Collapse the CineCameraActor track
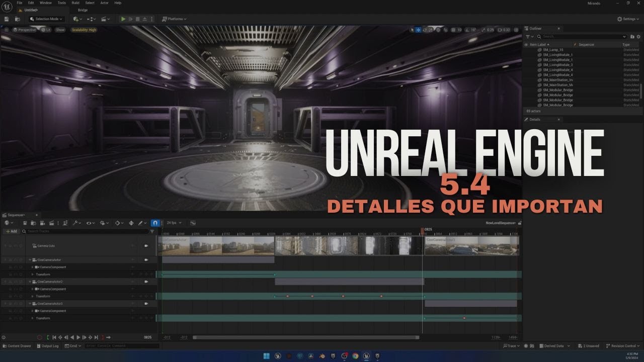The height and width of the screenshot is (362, 644). [x=30, y=260]
